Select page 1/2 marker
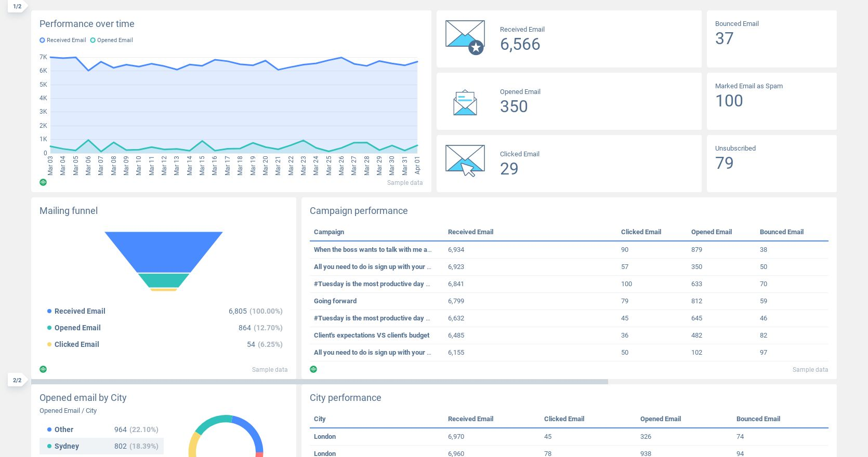 tap(17, 6)
